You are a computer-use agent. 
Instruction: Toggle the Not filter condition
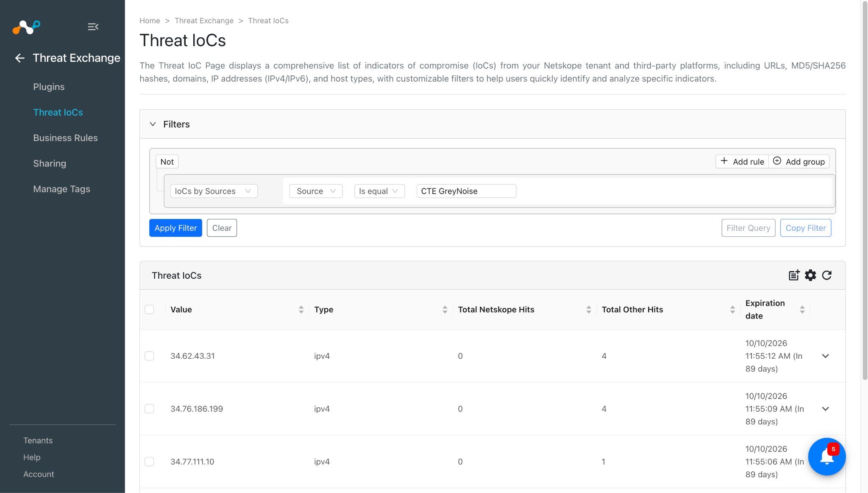click(x=167, y=161)
